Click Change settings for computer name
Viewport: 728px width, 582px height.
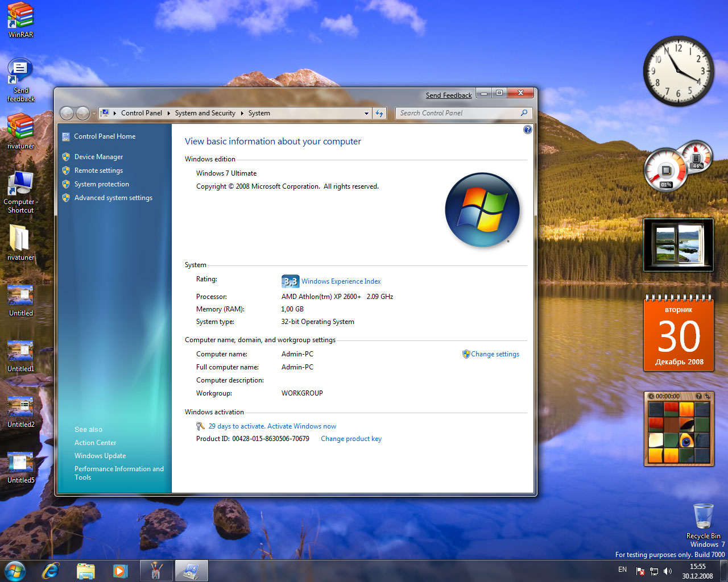(x=495, y=354)
